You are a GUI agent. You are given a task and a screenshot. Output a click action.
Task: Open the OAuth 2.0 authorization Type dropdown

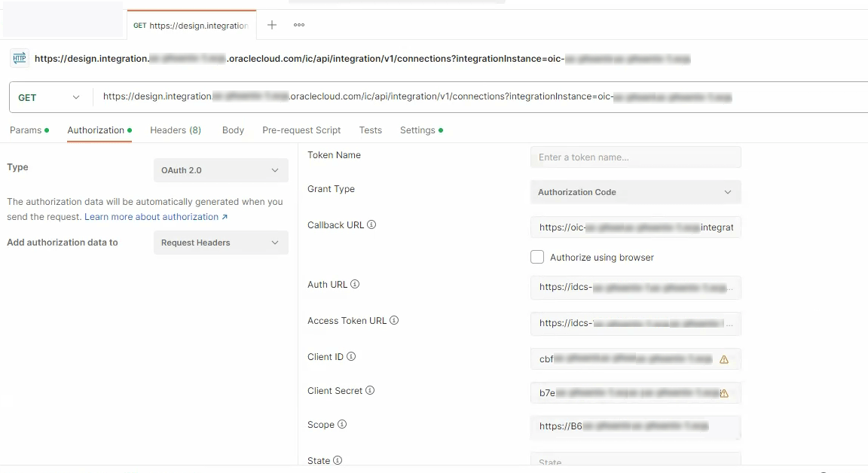pyautogui.click(x=220, y=170)
